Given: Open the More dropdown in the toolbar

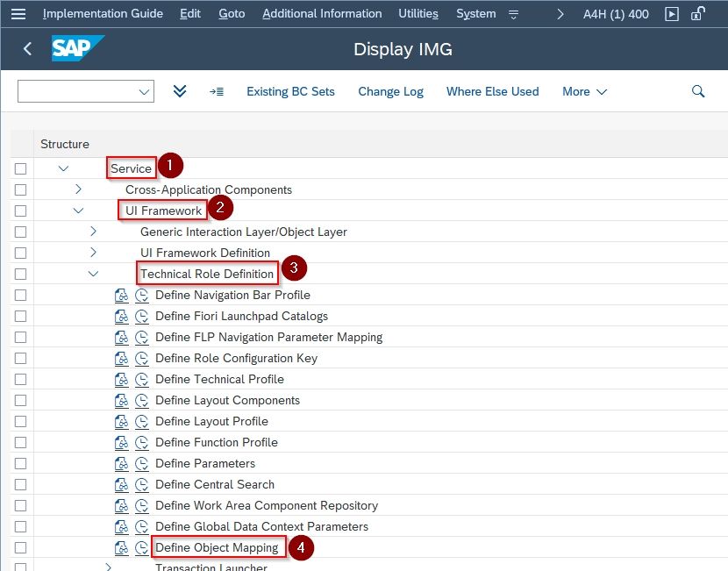Looking at the screenshot, I should point(584,91).
